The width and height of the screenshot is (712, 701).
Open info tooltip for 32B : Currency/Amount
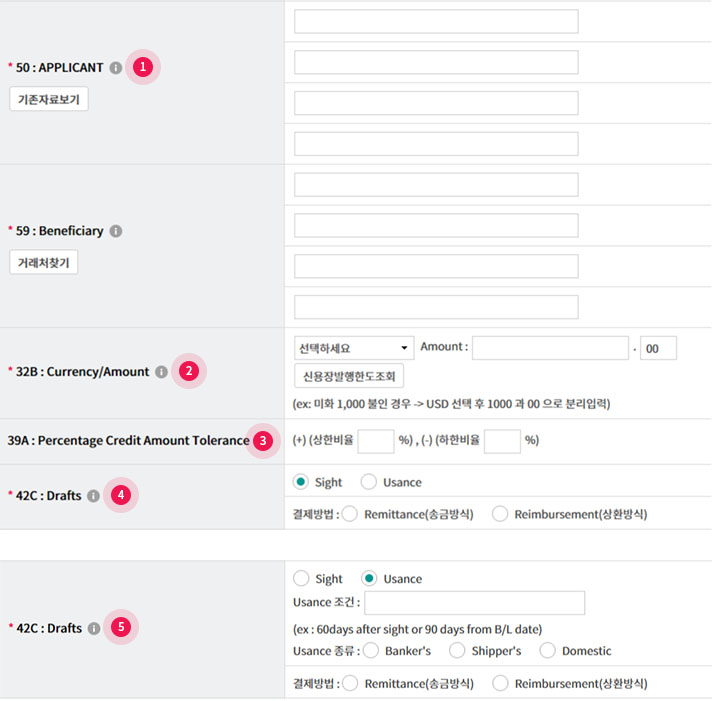coord(161,372)
